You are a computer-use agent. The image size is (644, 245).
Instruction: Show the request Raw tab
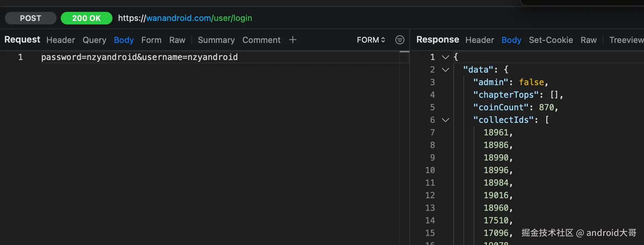tap(177, 40)
